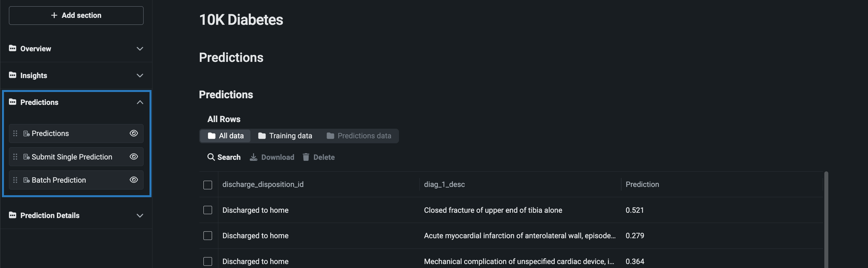
Task: Click the Delete trash icon
Action: (x=306, y=157)
